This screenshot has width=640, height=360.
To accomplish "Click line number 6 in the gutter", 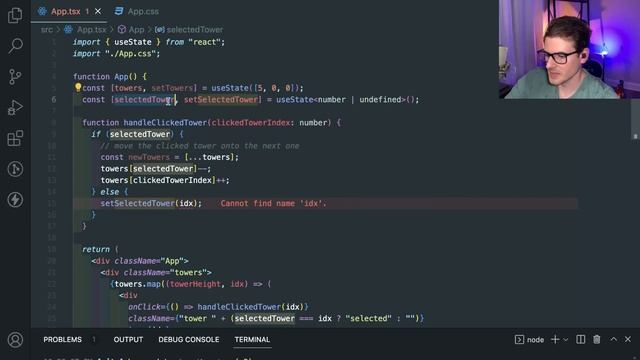I will coord(54,100).
